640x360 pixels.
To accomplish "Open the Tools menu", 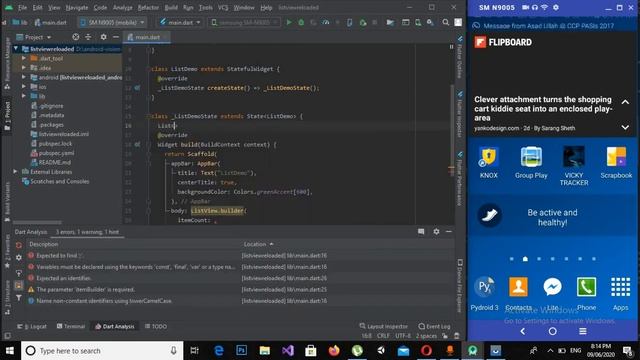I will pos(205,7).
